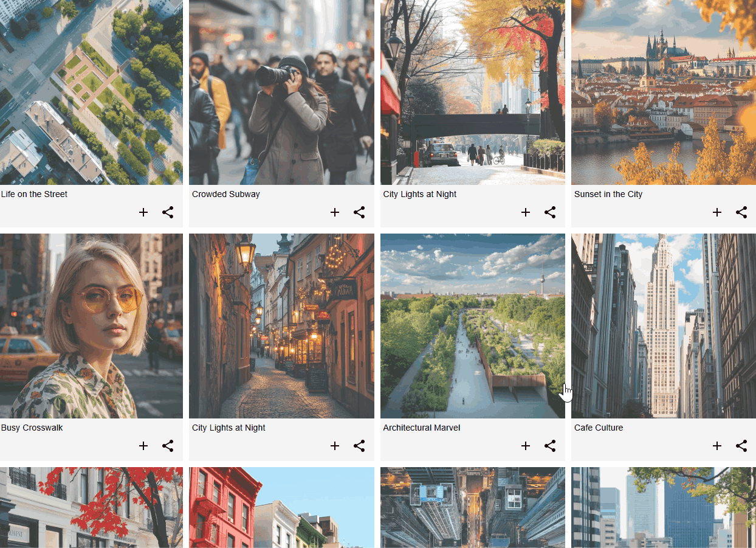
Task: Open the blonde woman with yellow glasses photo
Action: 91,326
